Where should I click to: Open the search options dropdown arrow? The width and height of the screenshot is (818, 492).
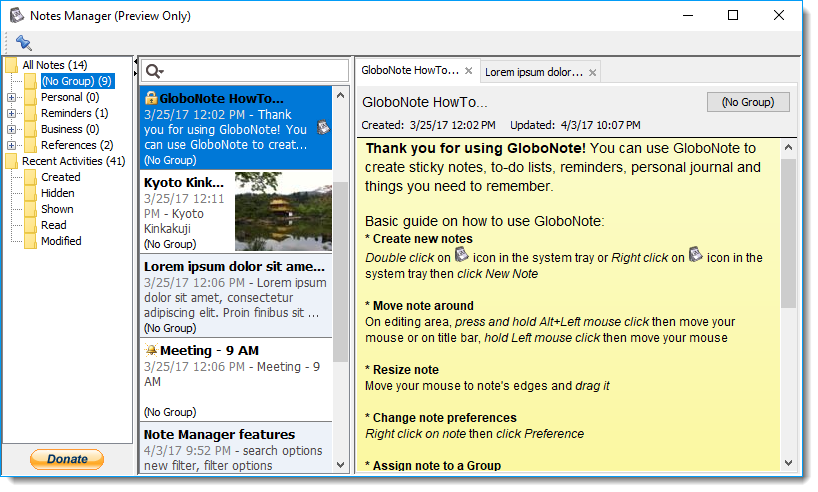point(162,72)
